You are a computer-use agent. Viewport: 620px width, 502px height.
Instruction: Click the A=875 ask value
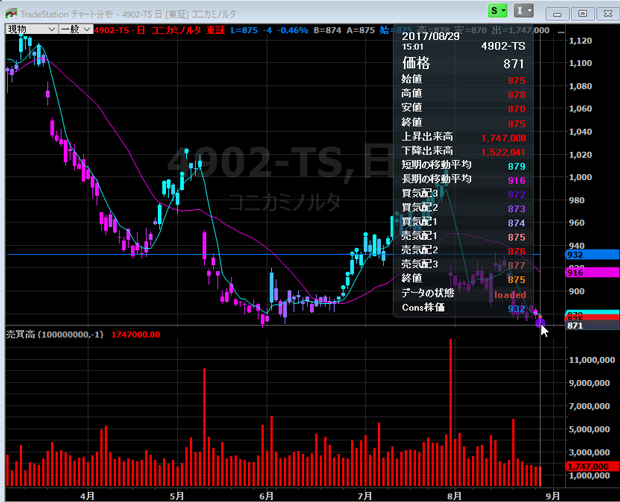(361, 30)
